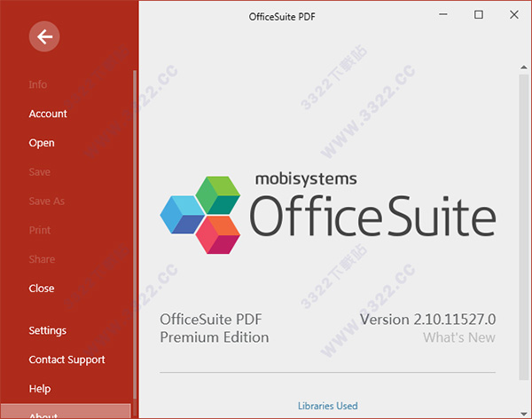
Task: Close the OfficeSuite PDF window
Action: coord(514,14)
